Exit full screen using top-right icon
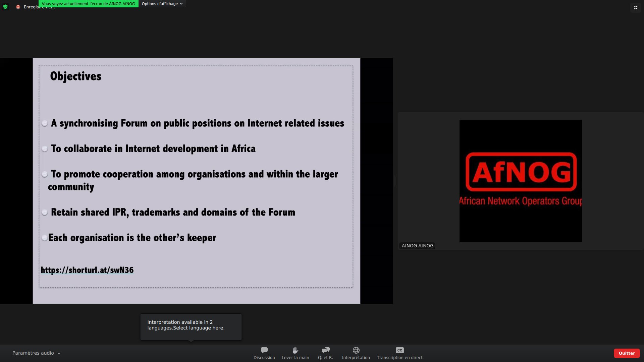Viewport: 644px width, 362px height. (635, 7)
